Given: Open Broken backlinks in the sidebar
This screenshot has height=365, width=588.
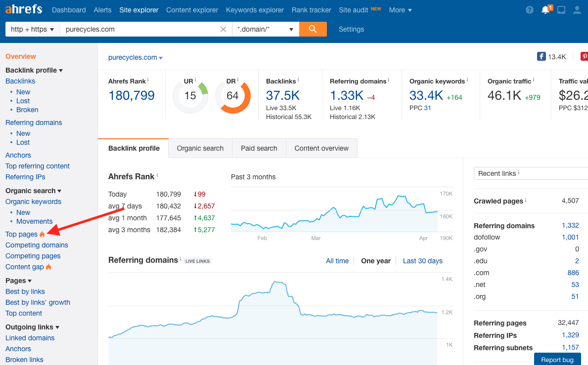Looking at the screenshot, I should coord(27,110).
